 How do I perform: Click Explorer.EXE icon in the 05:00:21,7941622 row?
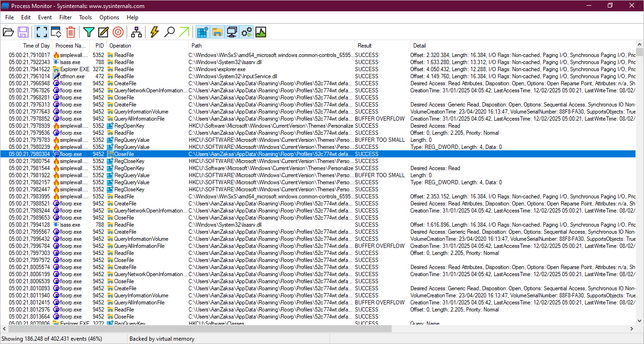click(56, 69)
